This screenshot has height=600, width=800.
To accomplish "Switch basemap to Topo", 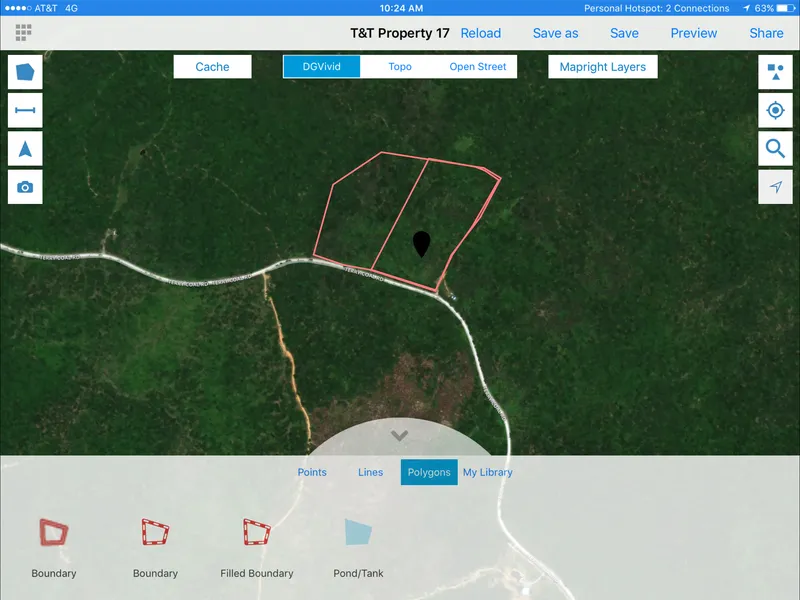I will [400, 67].
